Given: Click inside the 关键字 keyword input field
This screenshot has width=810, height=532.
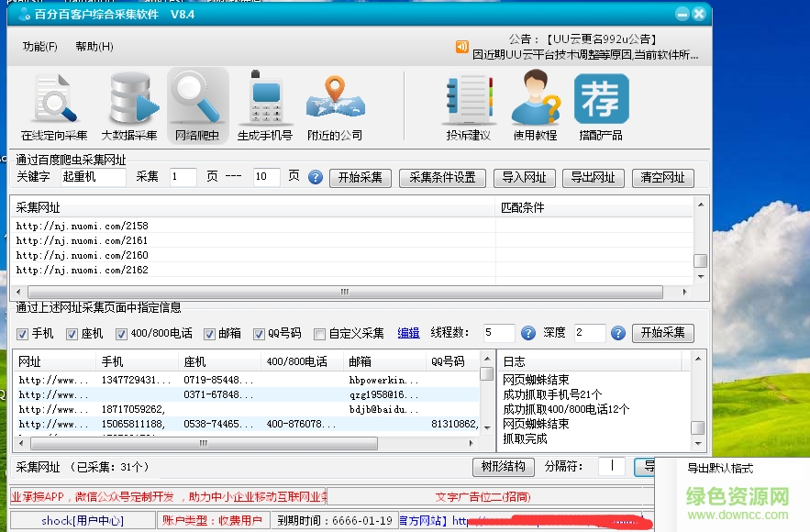Looking at the screenshot, I should (x=94, y=178).
